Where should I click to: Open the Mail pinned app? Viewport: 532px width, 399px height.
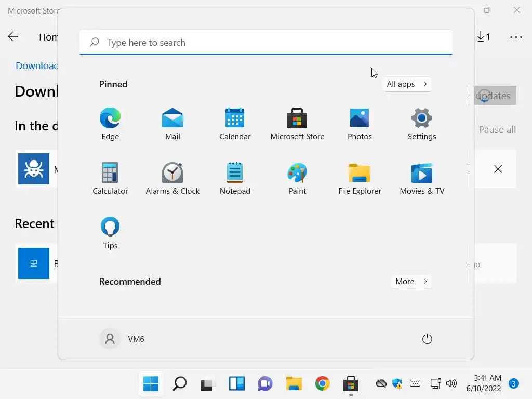pyautogui.click(x=172, y=124)
